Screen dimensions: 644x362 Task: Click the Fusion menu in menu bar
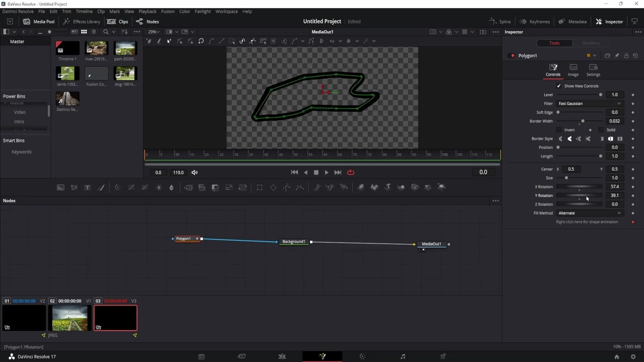click(x=168, y=11)
